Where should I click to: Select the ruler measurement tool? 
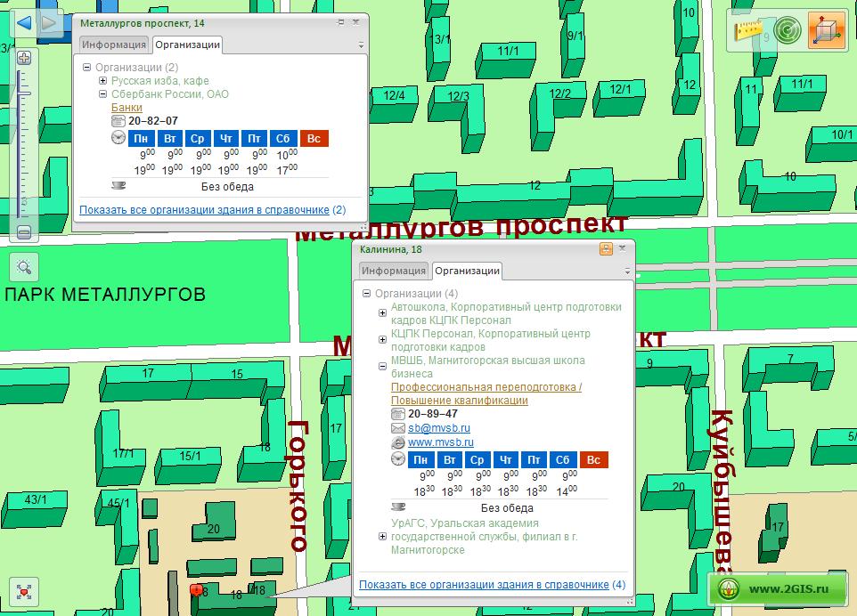tap(747, 29)
